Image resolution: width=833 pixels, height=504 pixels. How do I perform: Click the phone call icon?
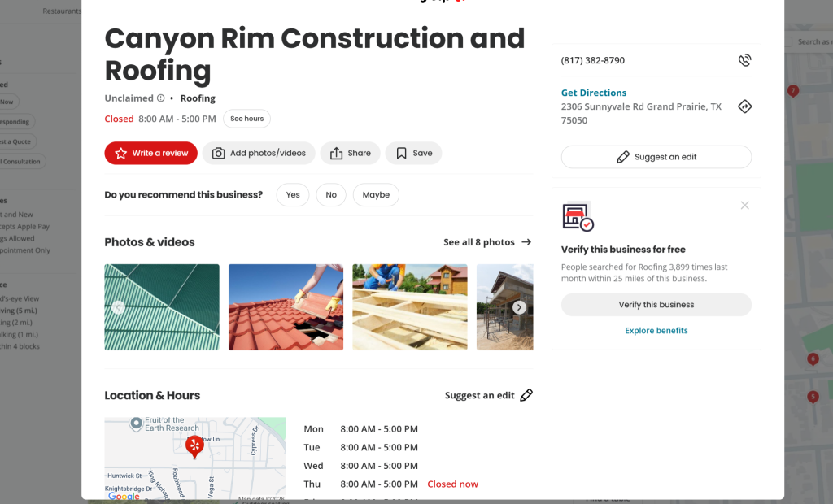pyautogui.click(x=744, y=60)
